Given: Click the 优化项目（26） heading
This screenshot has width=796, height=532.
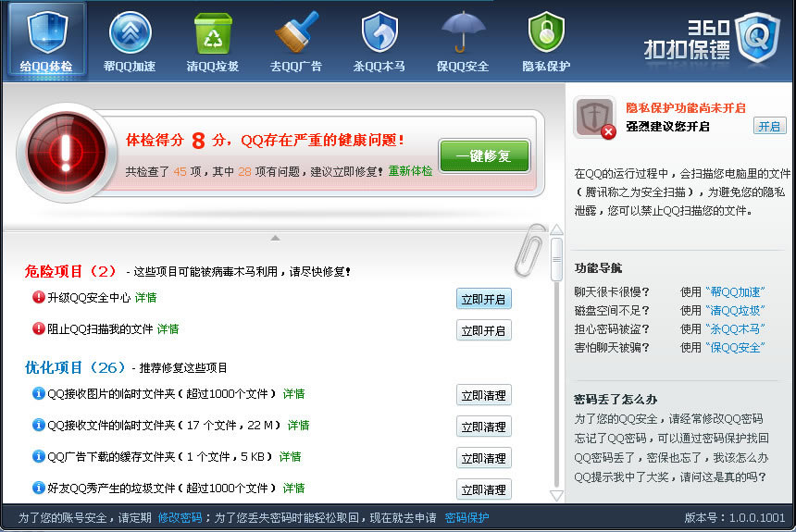Looking at the screenshot, I should pyautogui.click(x=75, y=367).
